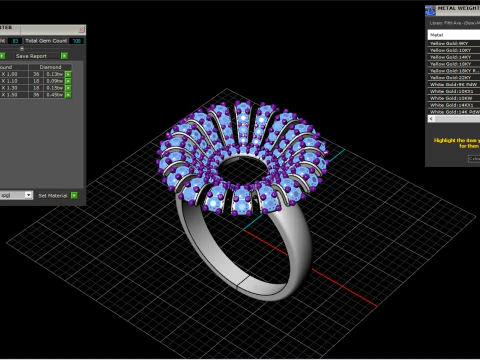Select Yellow Gold:22KY in the metal list
480x360 pixels.
[454, 77]
